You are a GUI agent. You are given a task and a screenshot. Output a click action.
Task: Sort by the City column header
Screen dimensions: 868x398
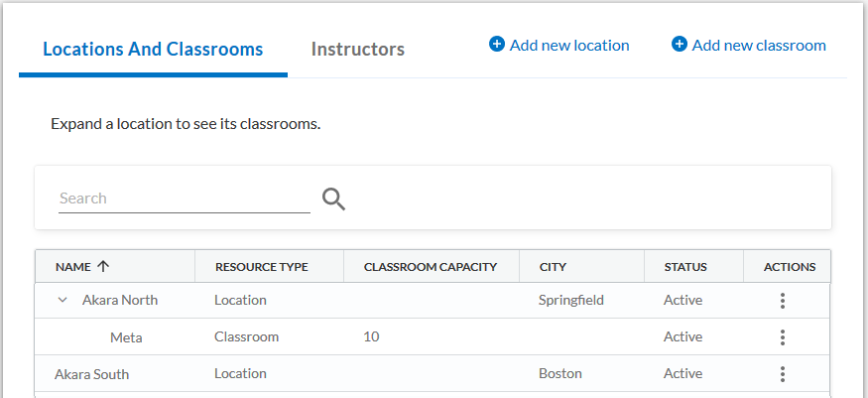553,267
